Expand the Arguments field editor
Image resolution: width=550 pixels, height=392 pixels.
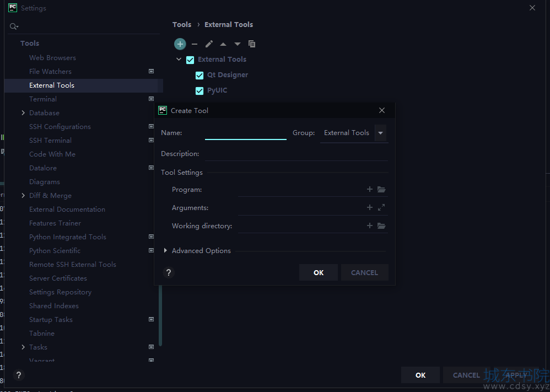(x=381, y=207)
